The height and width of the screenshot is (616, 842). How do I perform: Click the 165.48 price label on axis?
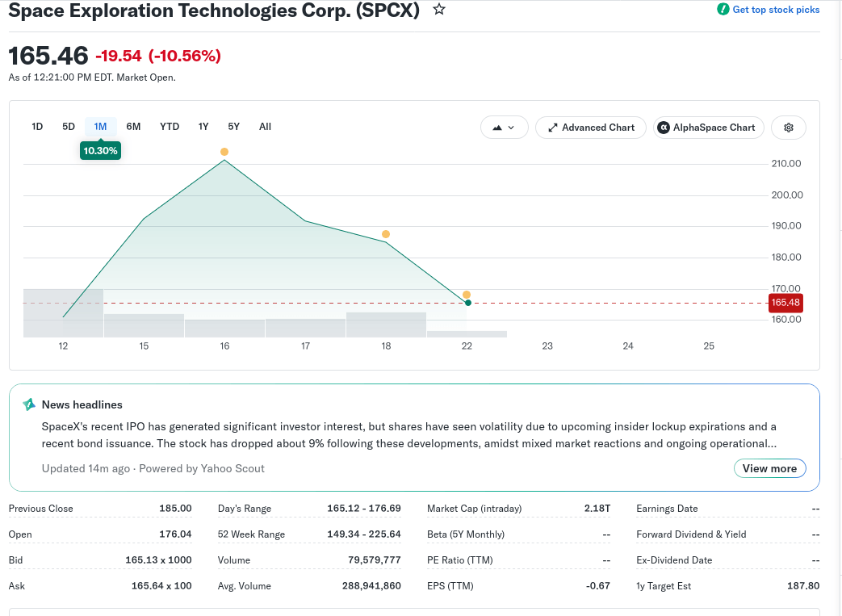785,303
